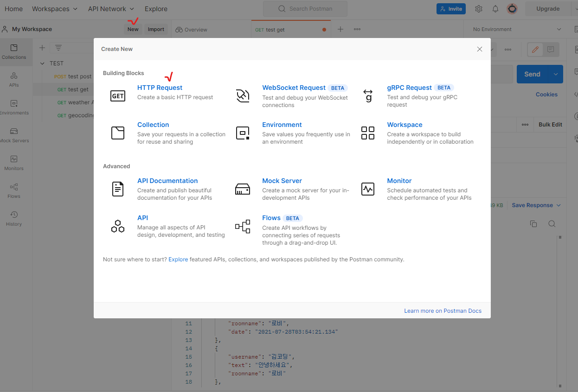Open the settings gear icon
The width and height of the screenshot is (578, 392).
[x=479, y=9]
